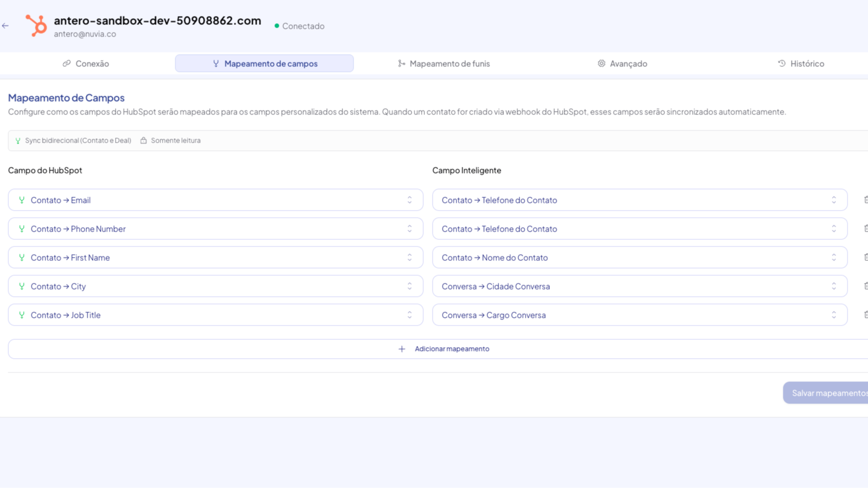Switch to the Conexão tab
Viewport: 868px width, 488px height.
pyautogui.click(x=86, y=64)
